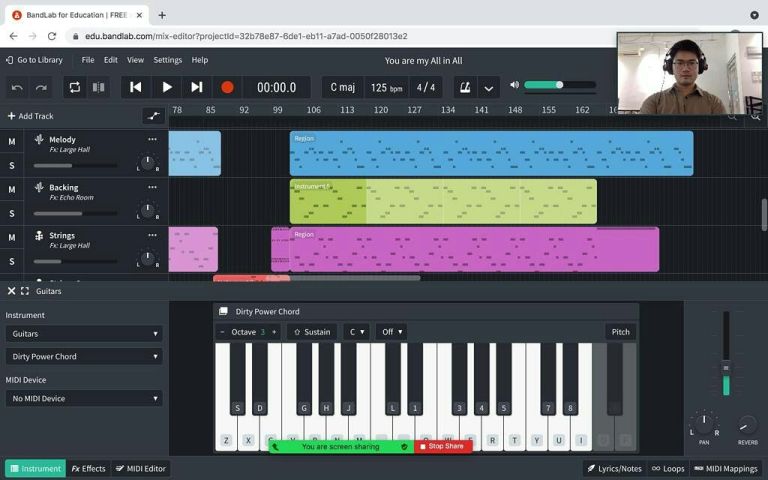Click the Pitch button
Image resolution: width=768 pixels, height=480 pixels.
621,332
